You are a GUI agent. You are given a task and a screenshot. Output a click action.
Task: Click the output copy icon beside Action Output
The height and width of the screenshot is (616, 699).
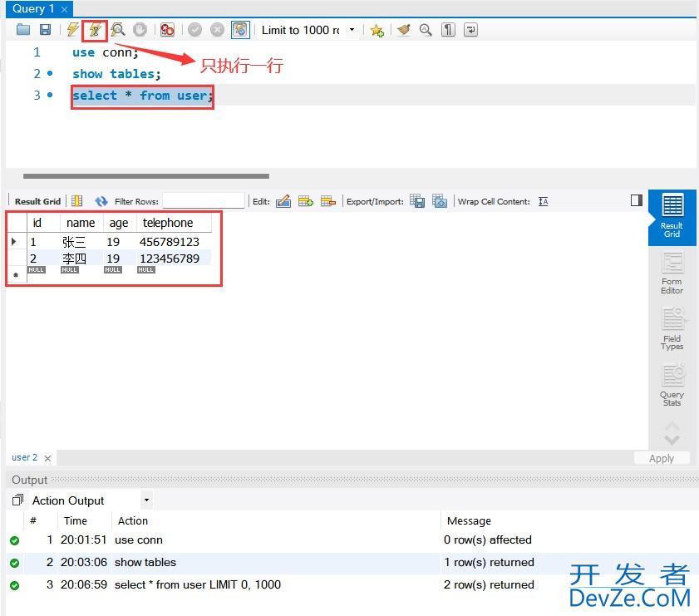pyautogui.click(x=17, y=500)
